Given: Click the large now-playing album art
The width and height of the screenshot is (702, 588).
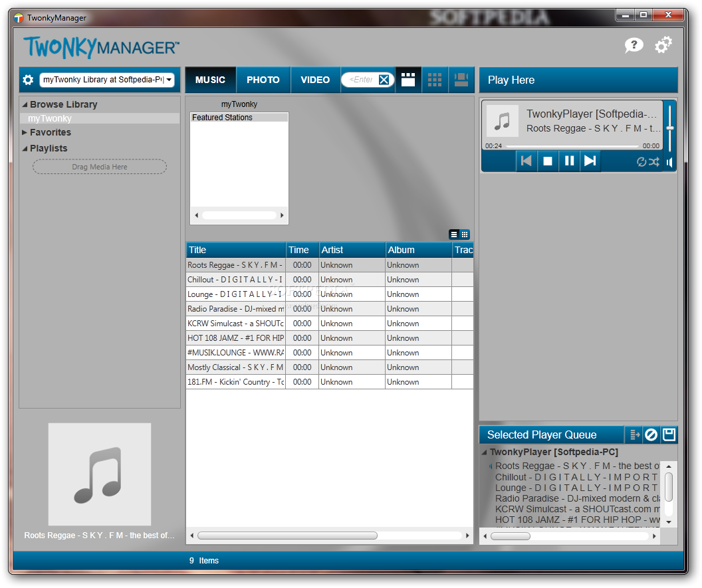Looking at the screenshot, I should (x=100, y=474).
